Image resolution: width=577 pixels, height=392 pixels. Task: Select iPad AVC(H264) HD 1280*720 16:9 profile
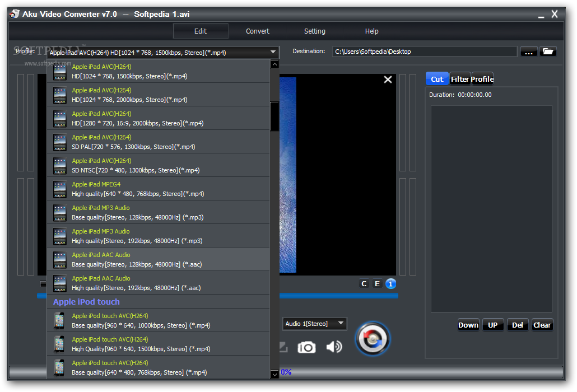pos(158,118)
